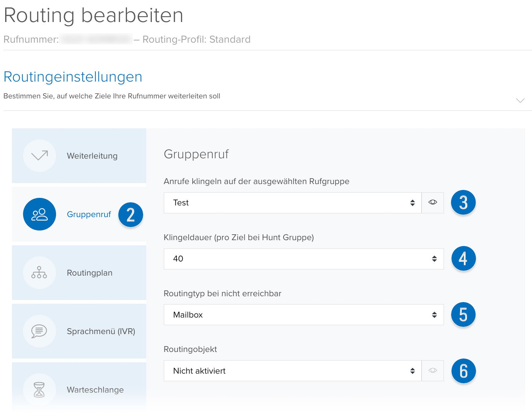Click the Gruppenruf people icon
Screen dimensions: 532x417
pyautogui.click(x=40, y=214)
